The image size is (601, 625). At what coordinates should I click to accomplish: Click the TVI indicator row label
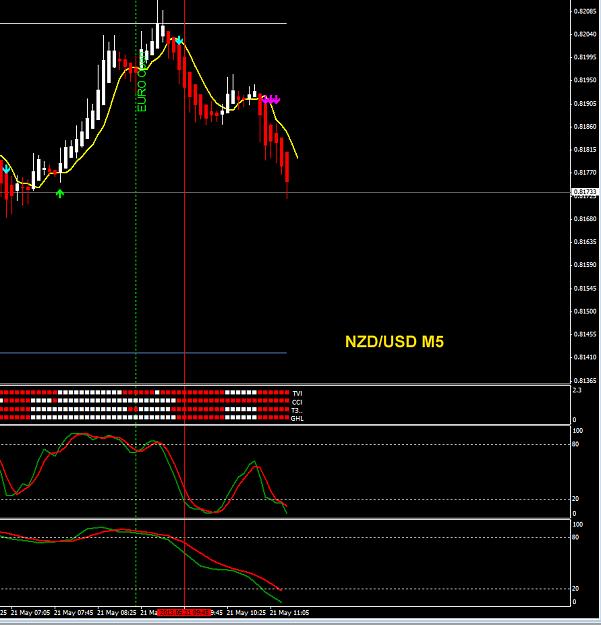pyautogui.click(x=297, y=393)
